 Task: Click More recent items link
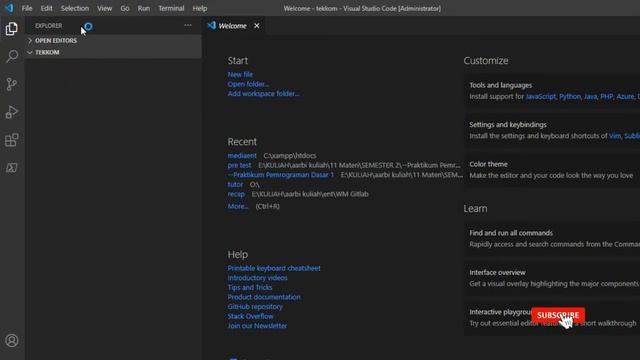(238, 206)
